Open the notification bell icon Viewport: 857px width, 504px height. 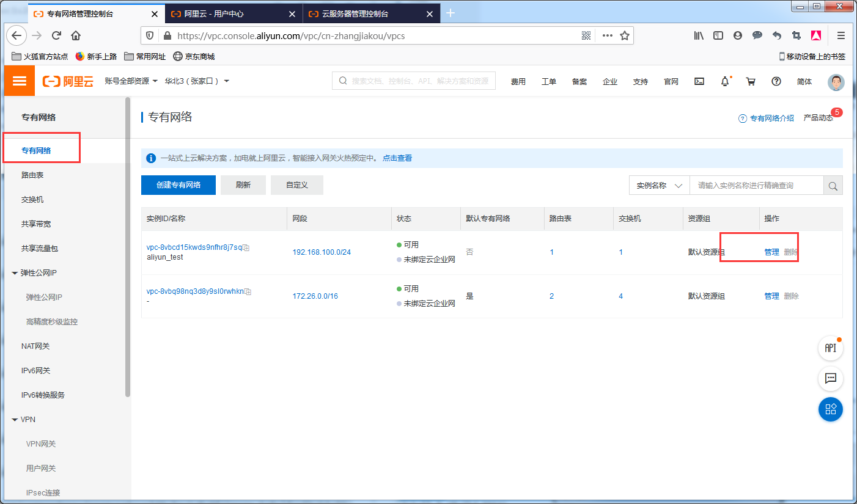pyautogui.click(x=725, y=81)
